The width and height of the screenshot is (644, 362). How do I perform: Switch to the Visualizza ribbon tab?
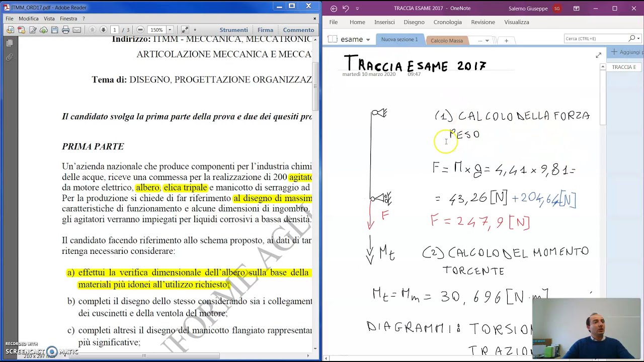(517, 22)
